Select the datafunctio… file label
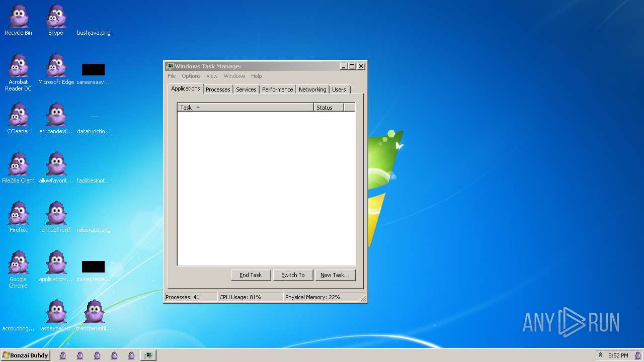644x362 pixels. point(94,131)
